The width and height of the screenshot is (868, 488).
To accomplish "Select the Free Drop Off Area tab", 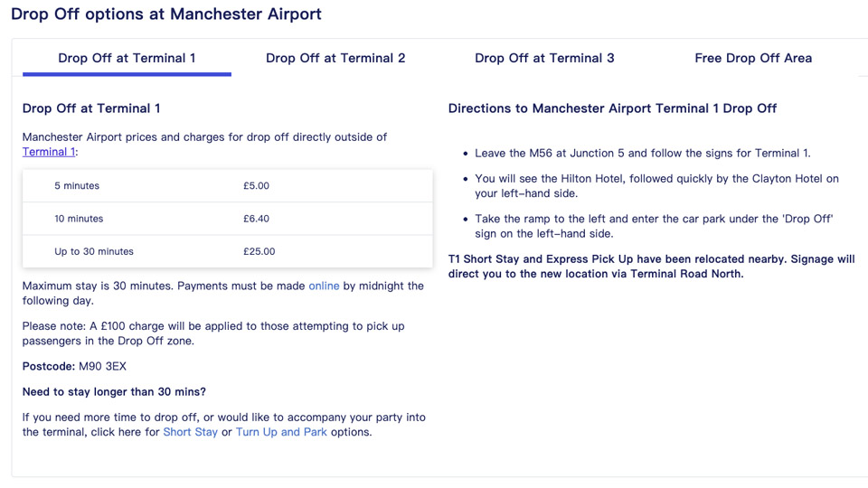I will (x=753, y=58).
